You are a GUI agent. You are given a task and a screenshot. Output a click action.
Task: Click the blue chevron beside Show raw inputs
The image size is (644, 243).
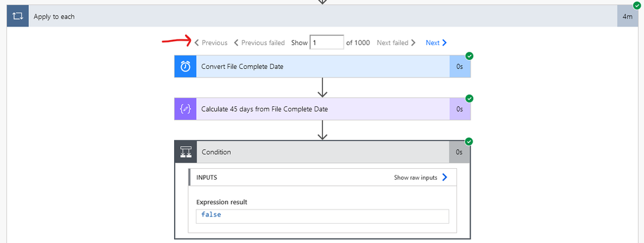coord(444,177)
